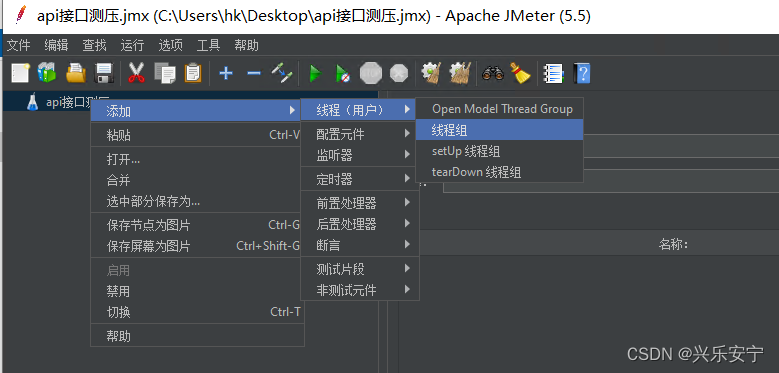The image size is (779, 373).
Task: Open the 帮助 menu in menu bar
Action: [246, 46]
